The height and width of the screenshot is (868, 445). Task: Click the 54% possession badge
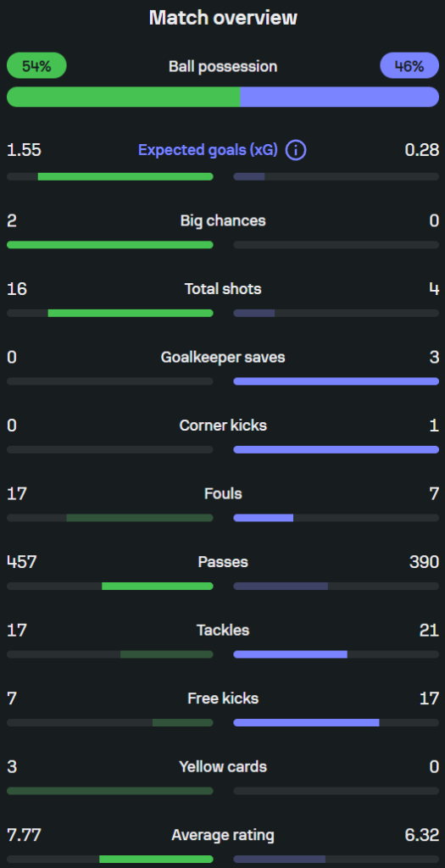coord(36,66)
